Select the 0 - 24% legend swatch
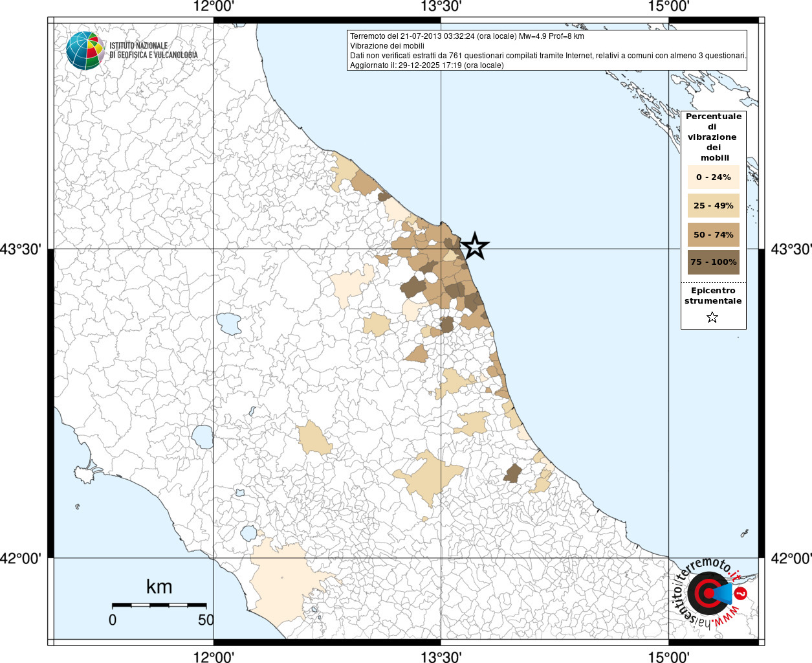812x663 pixels. [713, 177]
